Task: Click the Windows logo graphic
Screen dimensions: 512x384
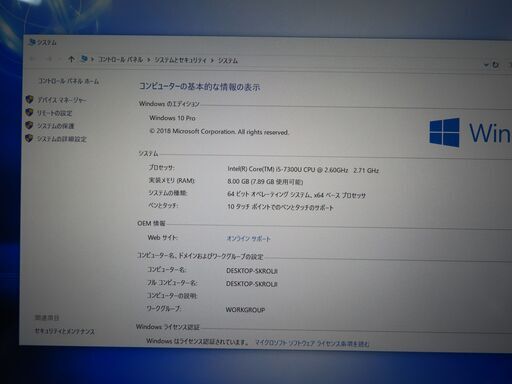Action: coord(444,132)
